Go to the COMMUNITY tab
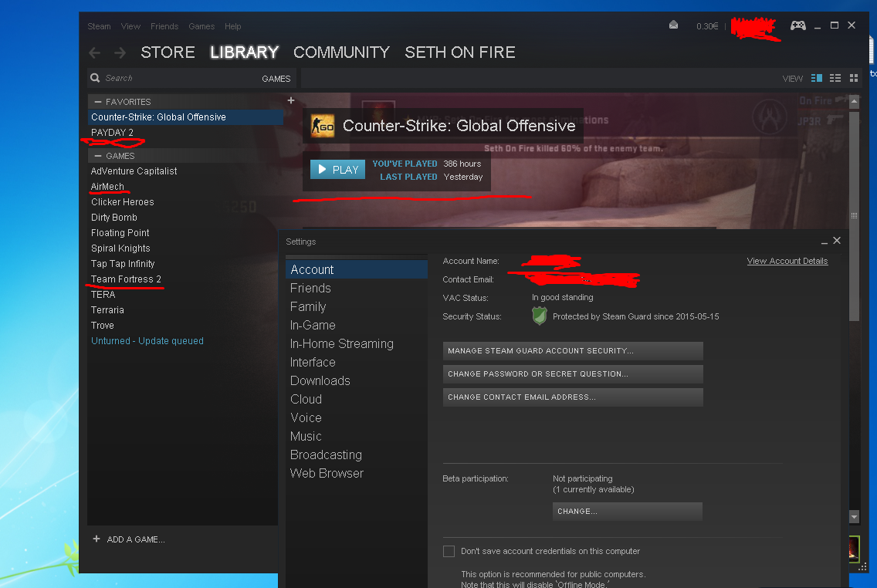Image resolution: width=877 pixels, height=588 pixels. (x=342, y=52)
